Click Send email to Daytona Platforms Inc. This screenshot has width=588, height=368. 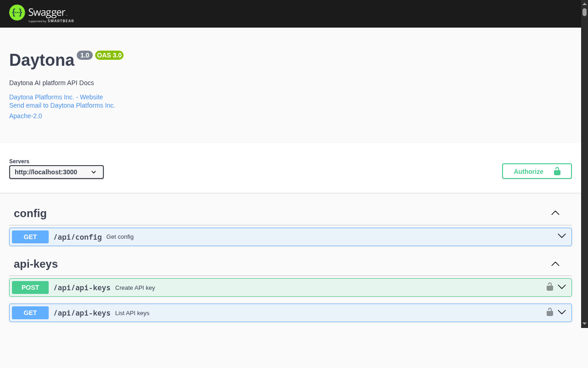point(62,105)
